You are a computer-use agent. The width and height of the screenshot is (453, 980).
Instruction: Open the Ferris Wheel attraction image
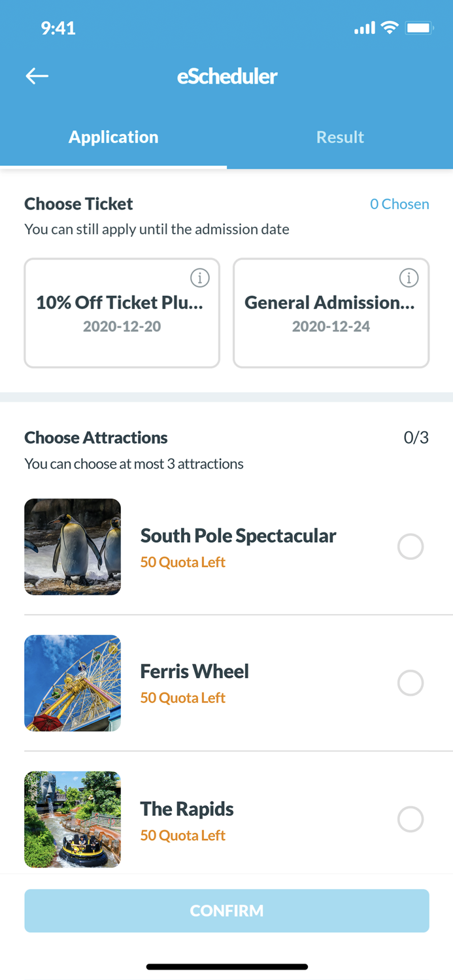click(x=72, y=683)
